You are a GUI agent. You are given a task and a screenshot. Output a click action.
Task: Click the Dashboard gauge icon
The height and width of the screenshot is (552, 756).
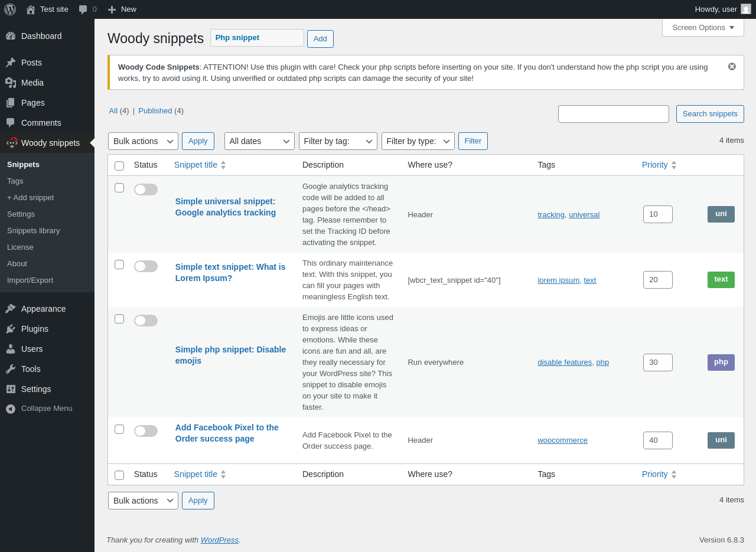pos(11,36)
